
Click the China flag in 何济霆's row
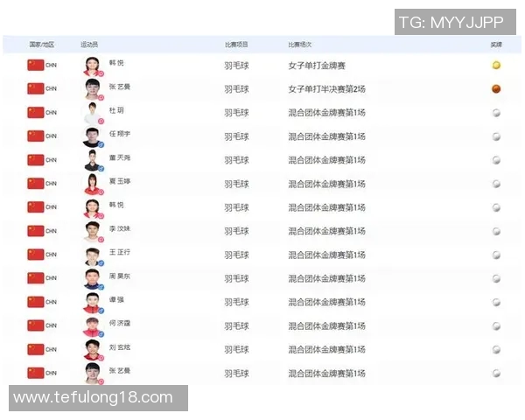(35, 325)
